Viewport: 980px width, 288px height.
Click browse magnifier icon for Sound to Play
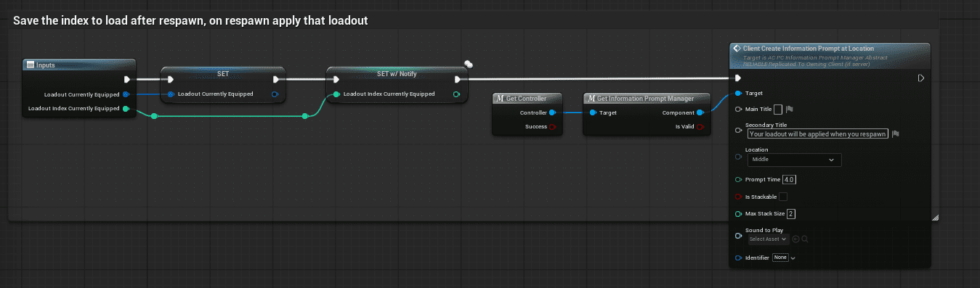805,239
